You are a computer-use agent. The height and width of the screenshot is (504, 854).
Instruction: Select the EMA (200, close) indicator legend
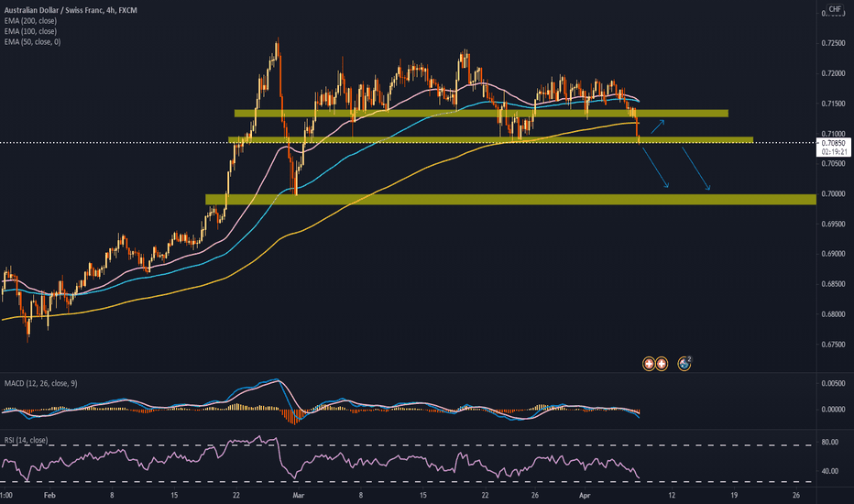click(x=30, y=21)
